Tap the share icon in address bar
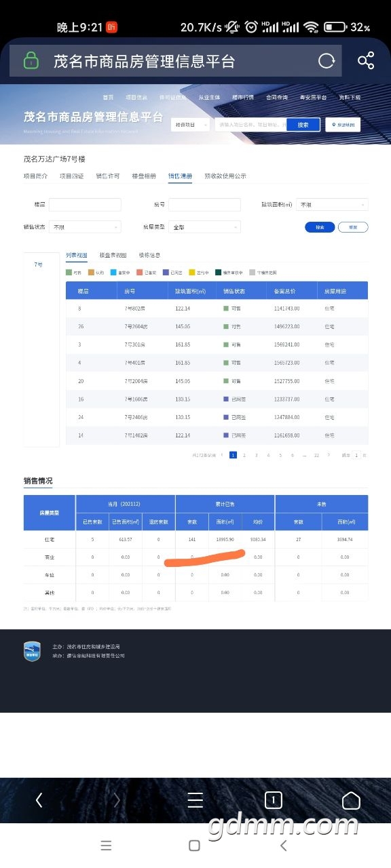 pyautogui.click(x=366, y=61)
